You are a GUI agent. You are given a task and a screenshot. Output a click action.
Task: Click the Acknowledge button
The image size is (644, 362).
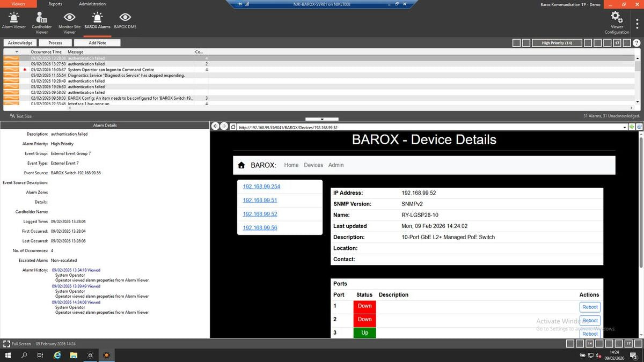coord(20,43)
